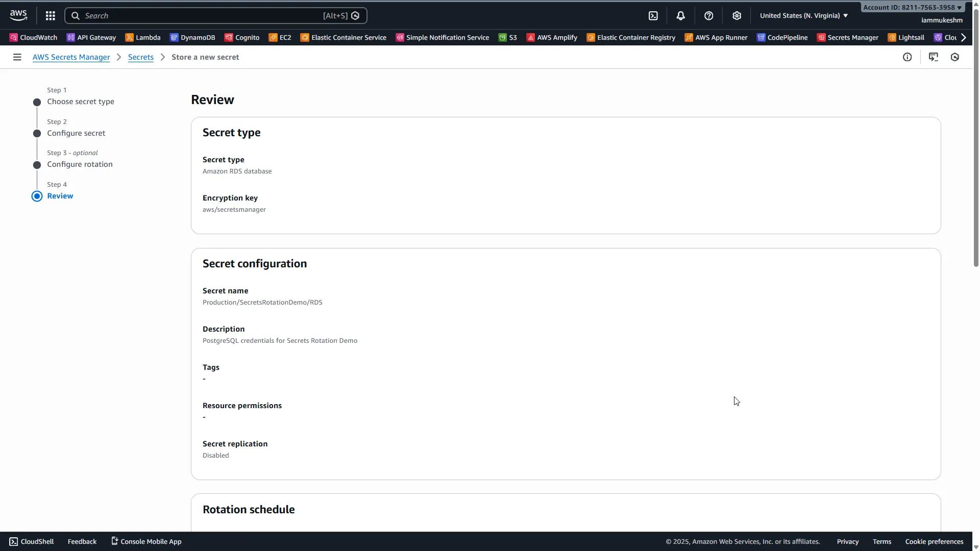The height and width of the screenshot is (551, 980).
Task: Click the help question mark icon
Action: (x=709, y=15)
